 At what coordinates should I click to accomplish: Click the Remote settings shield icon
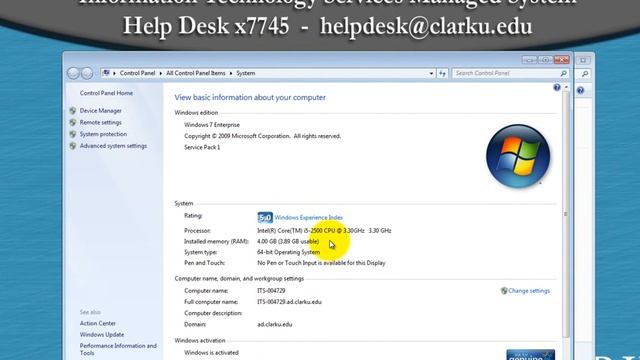click(x=73, y=122)
